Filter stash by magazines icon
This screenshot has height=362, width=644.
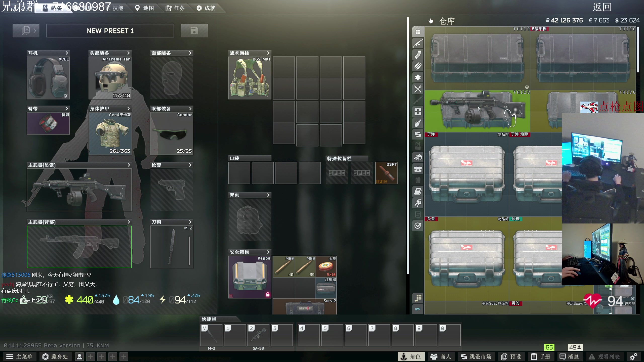click(418, 55)
